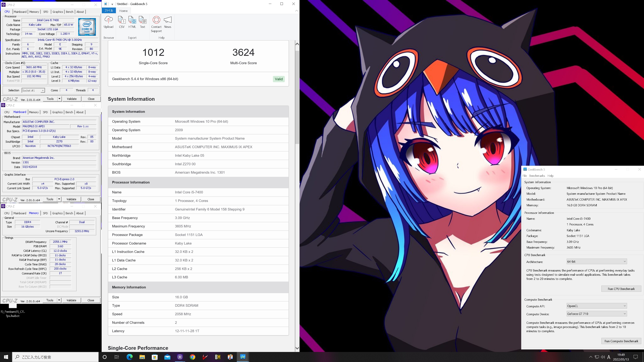This screenshot has width=644, height=362.
Task: Show hidden system tray icons chevron
Action: (x=591, y=357)
